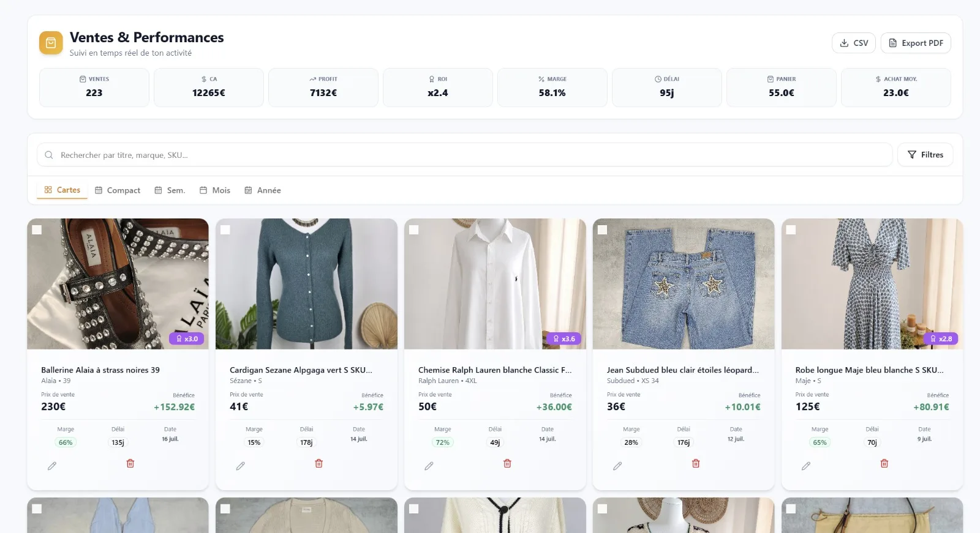This screenshot has height=533, width=980.
Task: Open the Filtres panel
Action: pyautogui.click(x=925, y=155)
